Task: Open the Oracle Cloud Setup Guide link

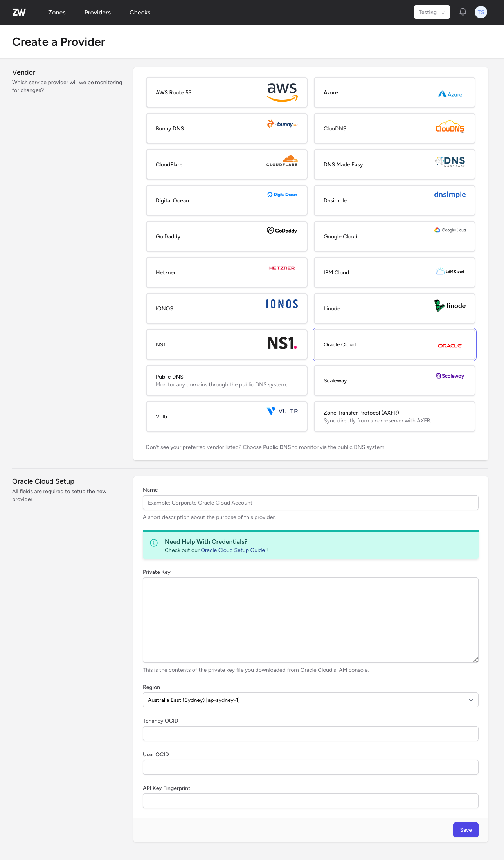Action: 233,550
